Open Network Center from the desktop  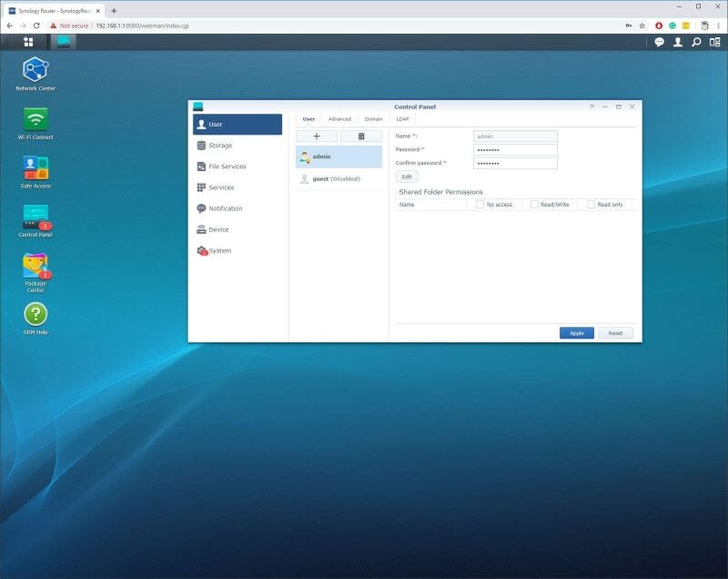click(36, 71)
